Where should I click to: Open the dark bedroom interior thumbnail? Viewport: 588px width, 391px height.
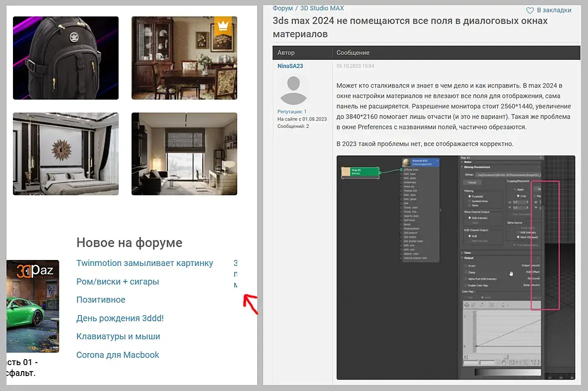tap(66, 154)
